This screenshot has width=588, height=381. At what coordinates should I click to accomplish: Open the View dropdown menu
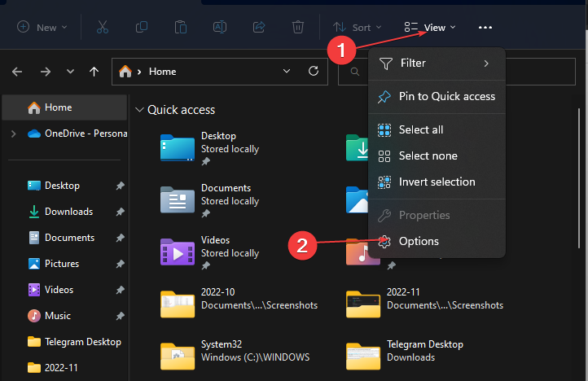[x=430, y=28]
